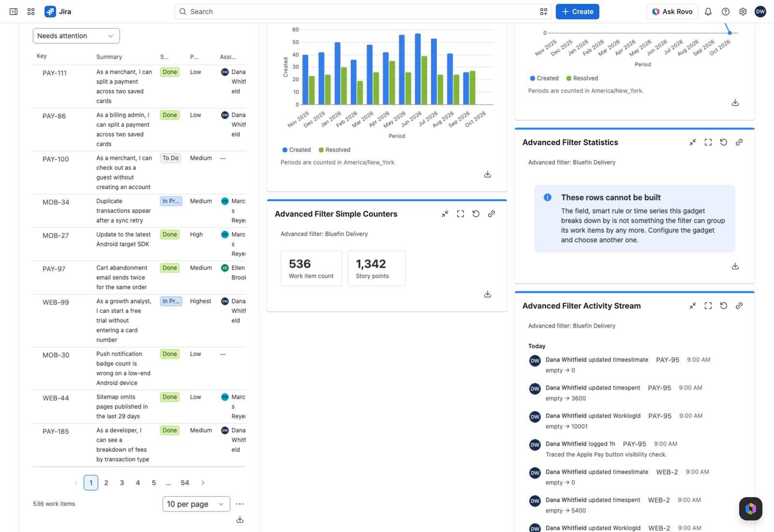Download the Advanced Filter Statistics data
This screenshot has height=532, width=774.
[x=735, y=266]
